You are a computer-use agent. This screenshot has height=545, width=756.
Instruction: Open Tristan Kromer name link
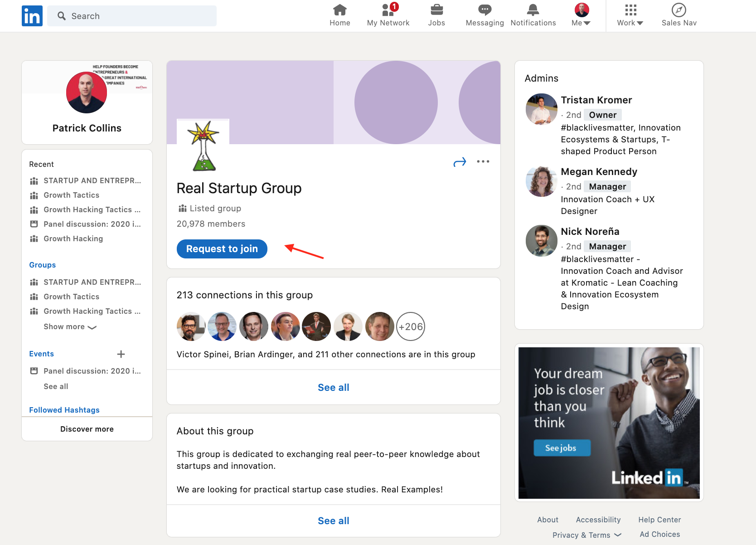click(596, 100)
